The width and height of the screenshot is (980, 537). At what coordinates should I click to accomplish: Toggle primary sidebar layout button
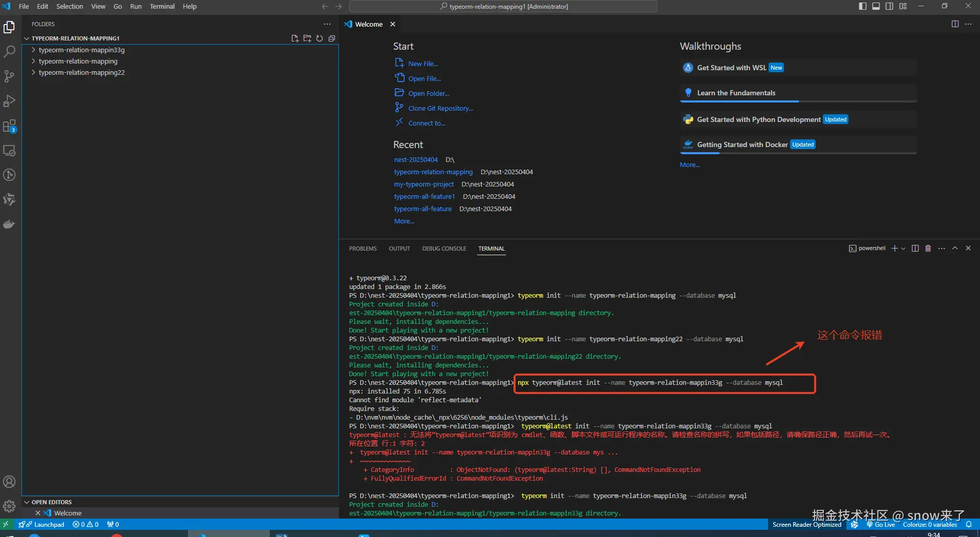(863, 6)
